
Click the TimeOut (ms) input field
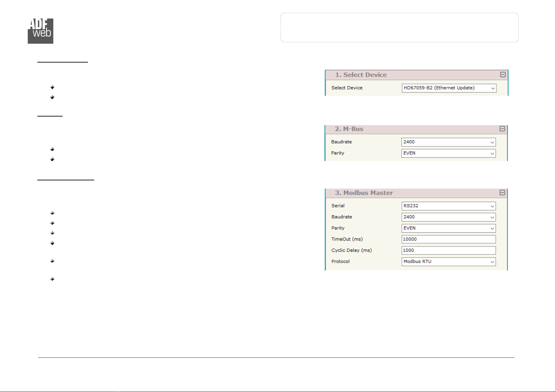pyautogui.click(x=449, y=239)
